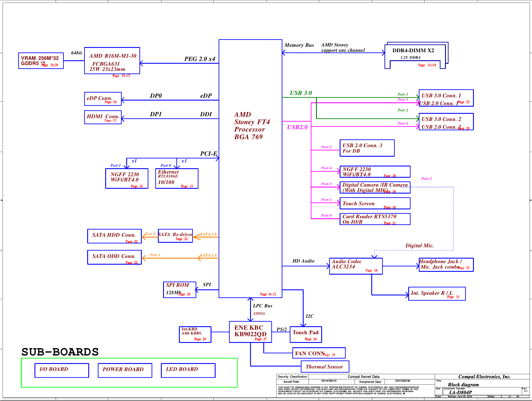Click the DDI label

coord(206,114)
